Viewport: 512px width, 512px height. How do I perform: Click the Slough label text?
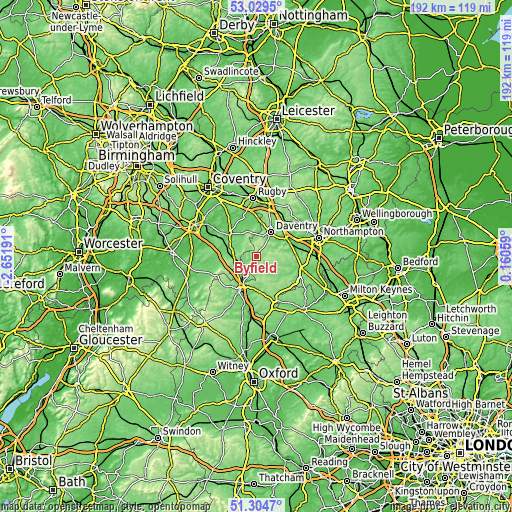coord(395,446)
